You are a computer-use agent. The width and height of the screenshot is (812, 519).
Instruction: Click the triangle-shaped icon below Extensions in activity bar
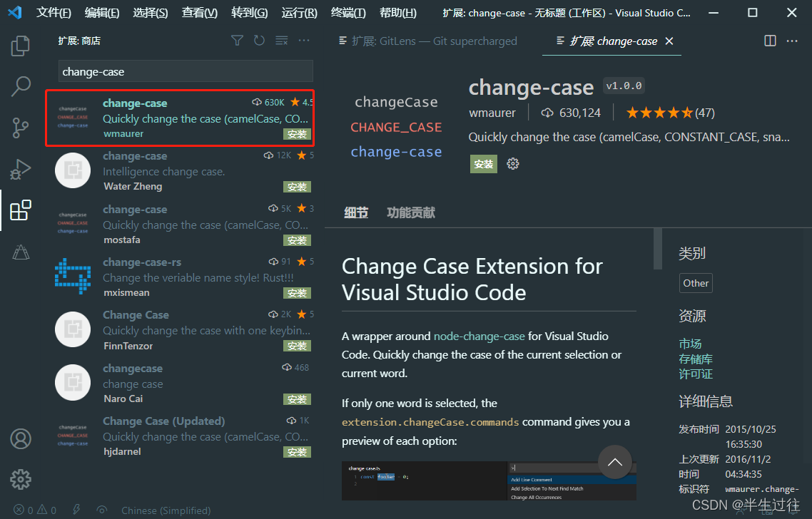click(x=21, y=252)
